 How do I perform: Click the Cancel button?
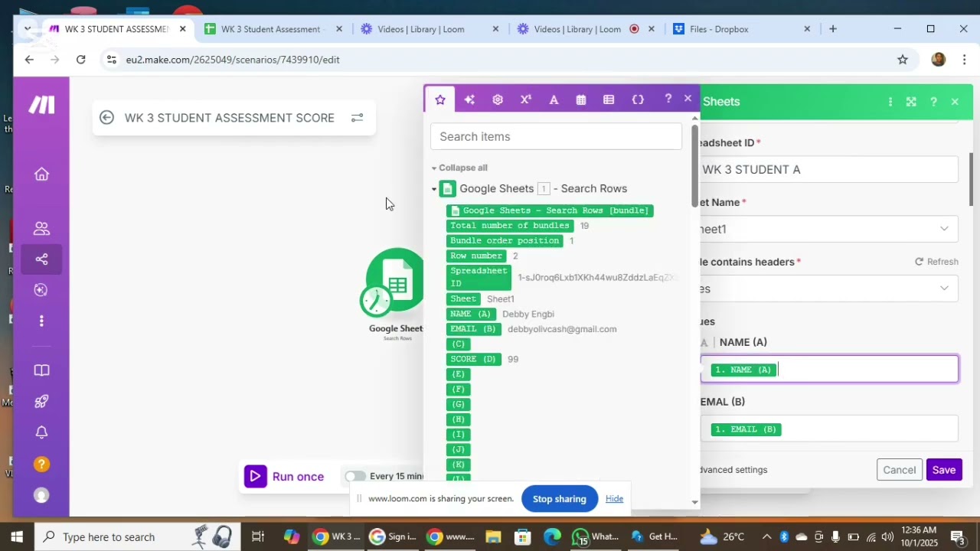pyautogui.click(x=900, y=470)
